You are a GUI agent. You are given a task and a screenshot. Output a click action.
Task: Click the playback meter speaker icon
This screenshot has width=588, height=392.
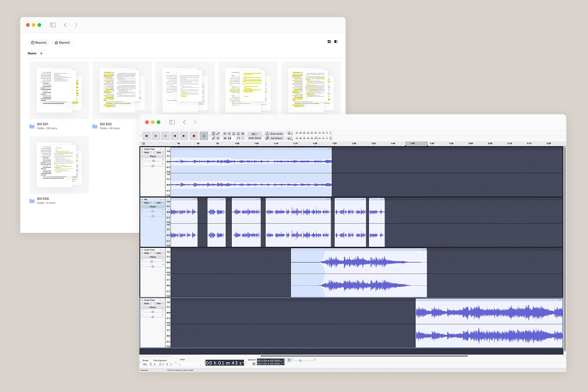click(289, 138)
